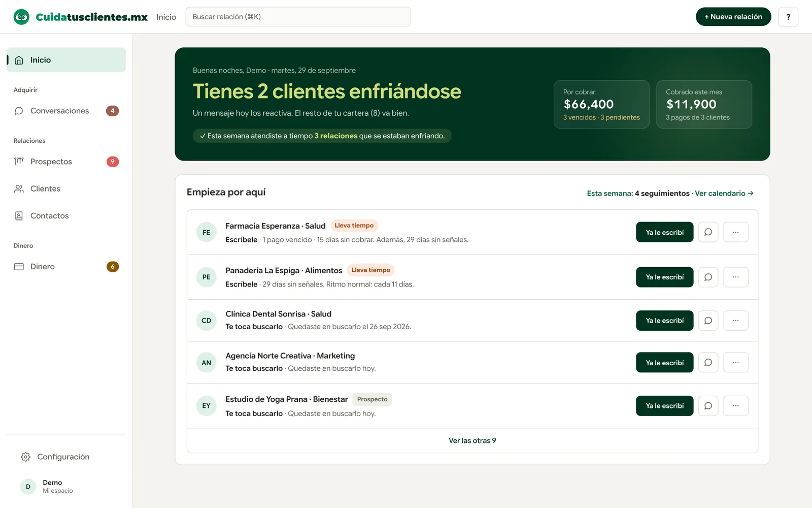Screen dimensions: 812x508
Task: Open the Cobrado este mes $11,900 card
Action: click(x=704, y=104)
